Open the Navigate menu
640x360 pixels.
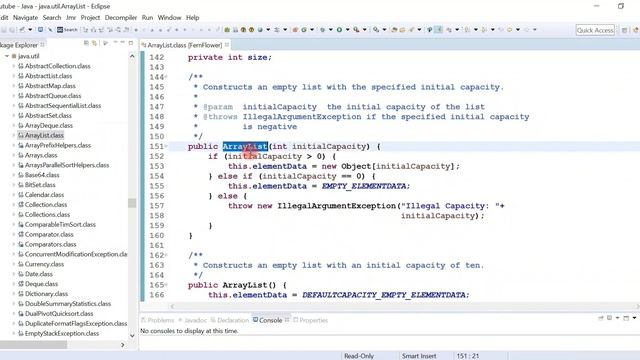(x=25, y=18)
